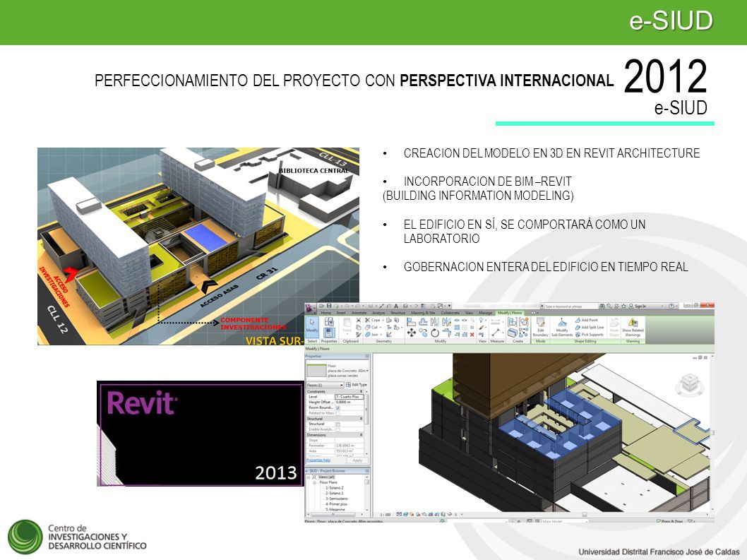Switch to the Manage ribbon tab

point(486,313)
